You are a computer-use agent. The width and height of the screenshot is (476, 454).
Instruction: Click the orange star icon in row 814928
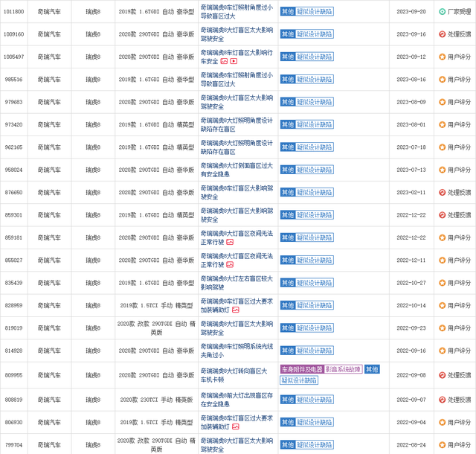443,351
